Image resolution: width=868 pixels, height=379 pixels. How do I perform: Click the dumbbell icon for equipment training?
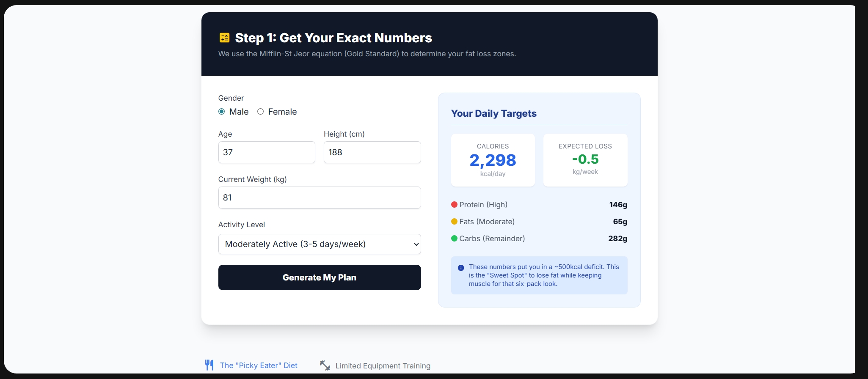point(325,365)
